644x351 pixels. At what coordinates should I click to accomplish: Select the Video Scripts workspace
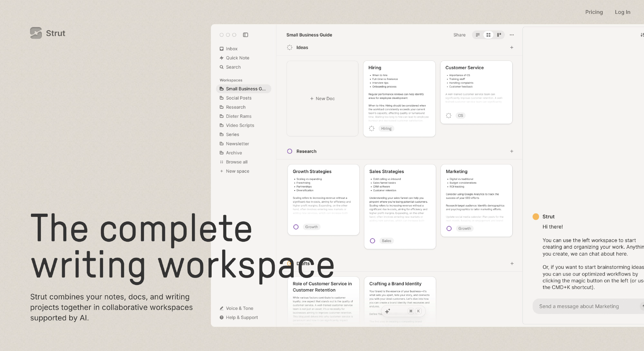click(240, 125)
